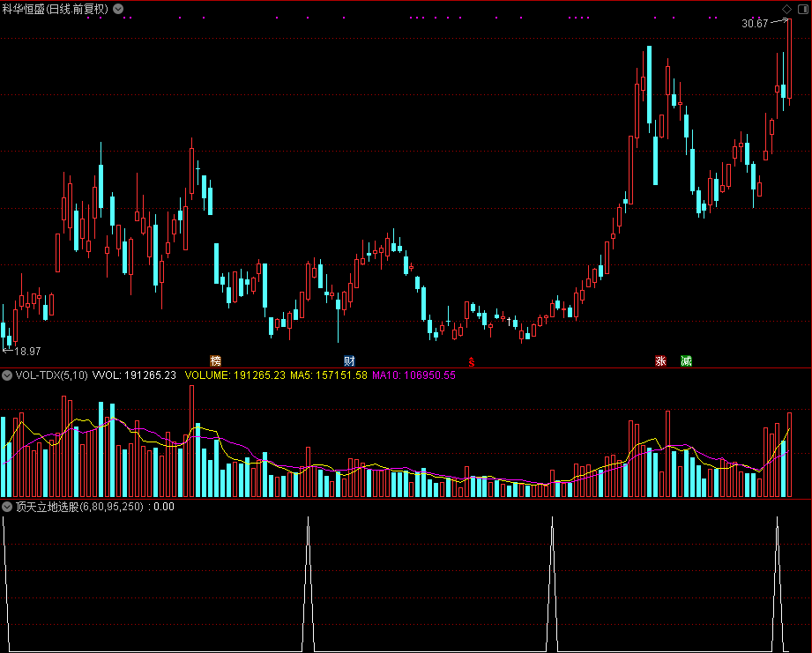Click the MA5: 157151.58 readout

click(328, 375)
